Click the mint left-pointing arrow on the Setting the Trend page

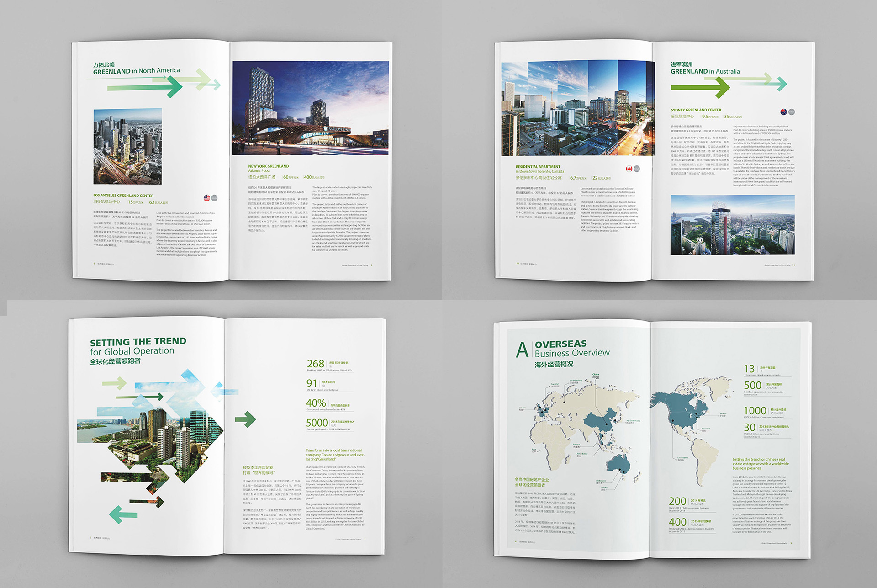point(123,514)
